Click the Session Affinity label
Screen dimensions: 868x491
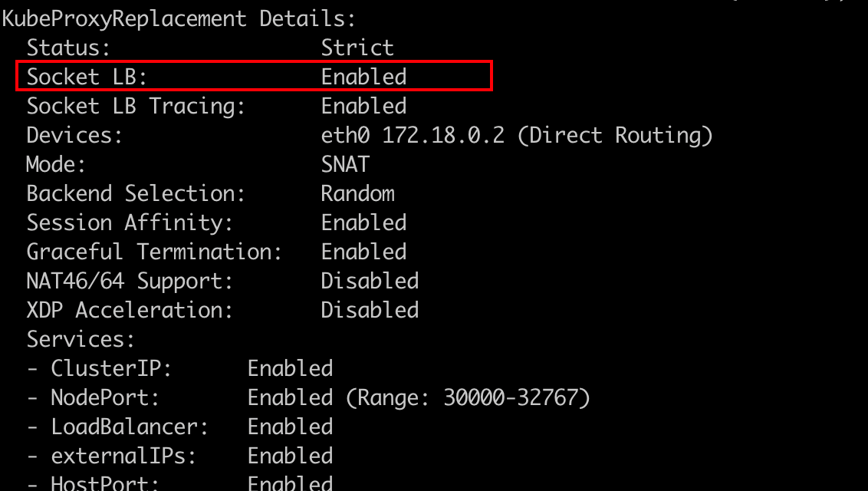[x=130, y=222]
